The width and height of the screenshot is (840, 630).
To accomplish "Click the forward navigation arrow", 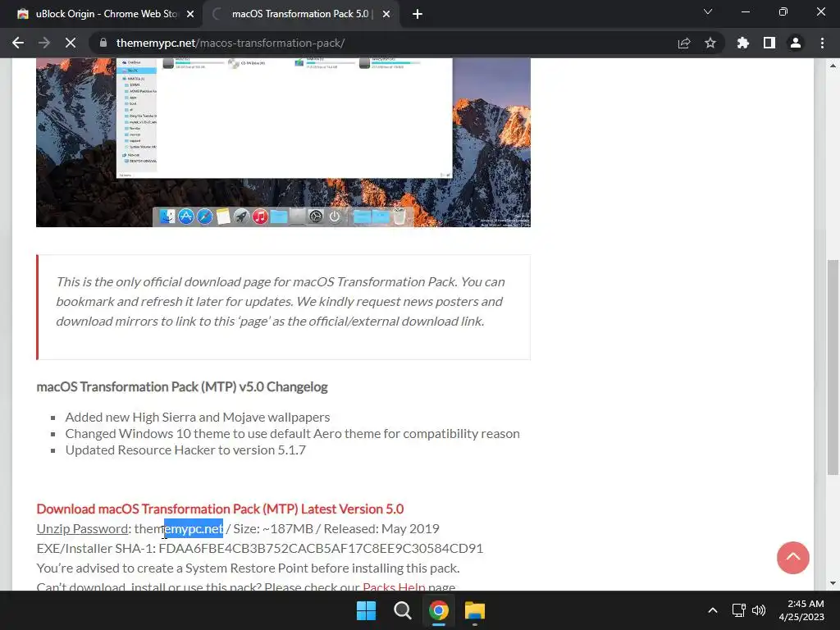I will (x=44, y=43).
